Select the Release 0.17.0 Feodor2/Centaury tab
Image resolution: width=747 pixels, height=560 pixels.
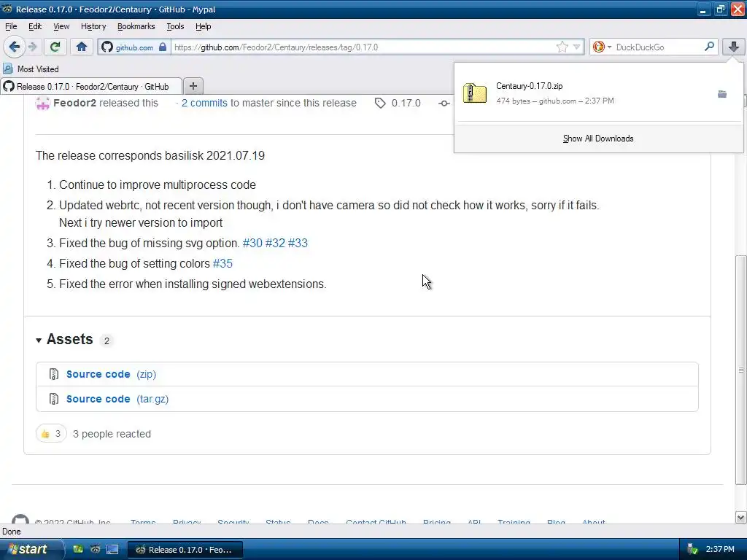point(91,87)
